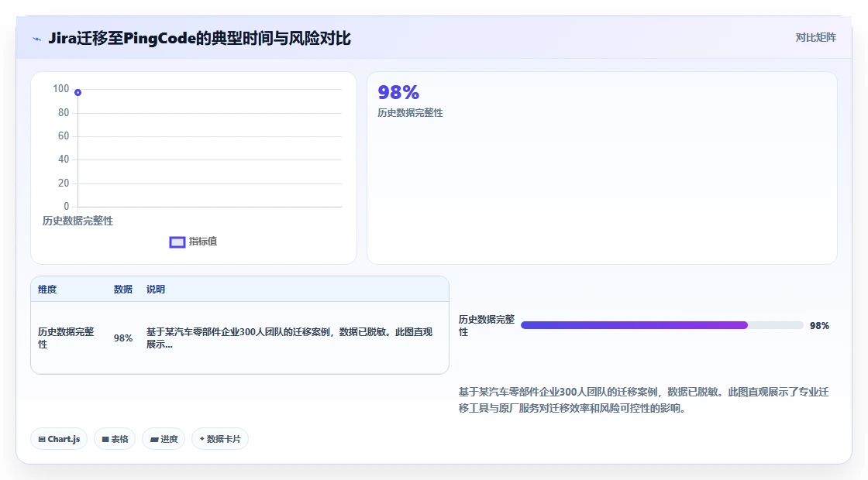Click the 数据 column header
Screen dimensions: 868x480
pyautogui.click(x=123, y=290)
